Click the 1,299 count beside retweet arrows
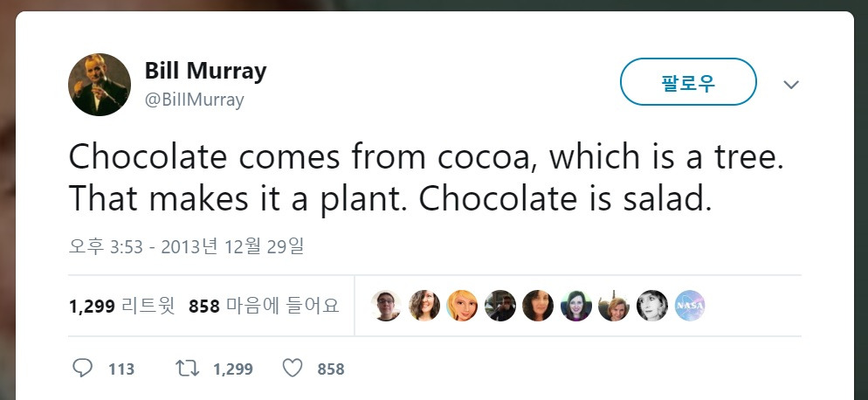Image resolution: width=868 pixels, height=400 pixels. pos(232,369)
